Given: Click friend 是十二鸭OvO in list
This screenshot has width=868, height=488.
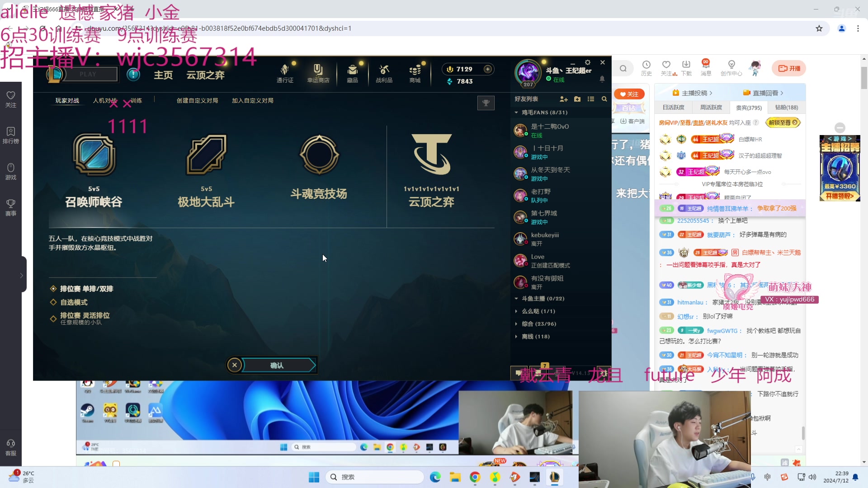Looking at the screenshot, I should (561, 131).
